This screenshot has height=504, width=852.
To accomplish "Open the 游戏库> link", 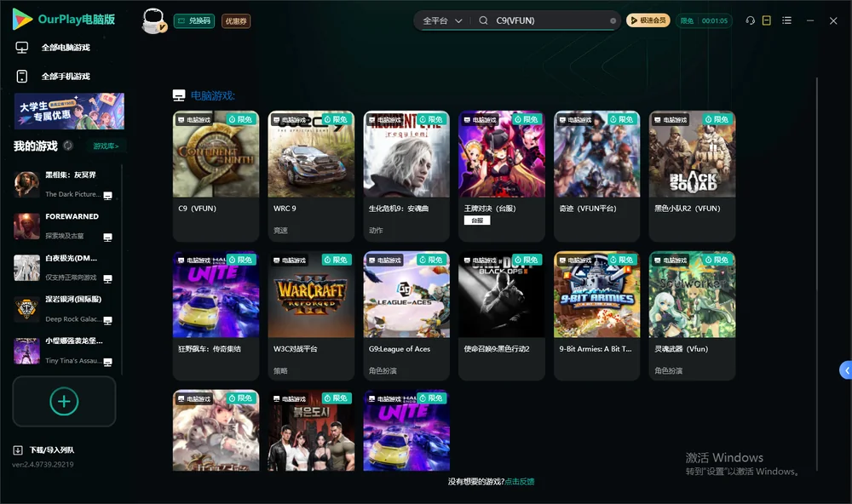I will tap(106, 146).
